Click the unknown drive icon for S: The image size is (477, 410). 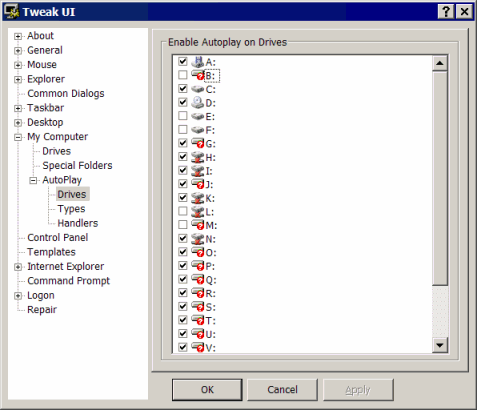(198, 307)
